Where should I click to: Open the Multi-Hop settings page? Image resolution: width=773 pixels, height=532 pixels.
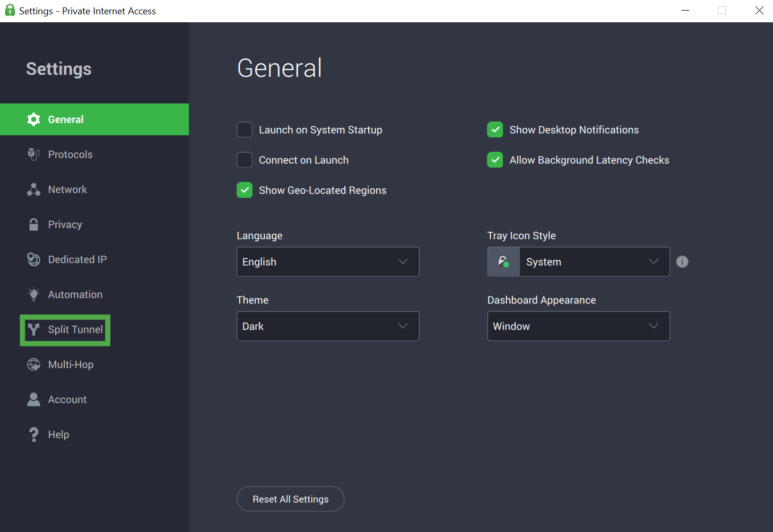94,364
